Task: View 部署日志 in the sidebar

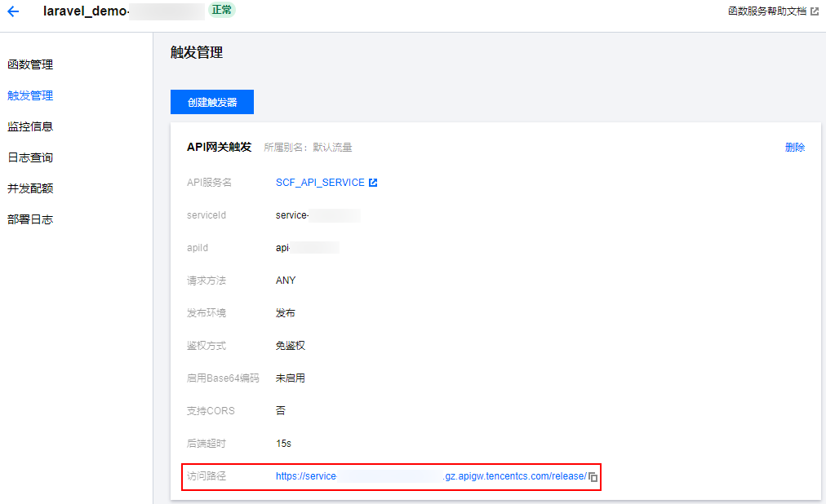Action: (x=29, y=219)
